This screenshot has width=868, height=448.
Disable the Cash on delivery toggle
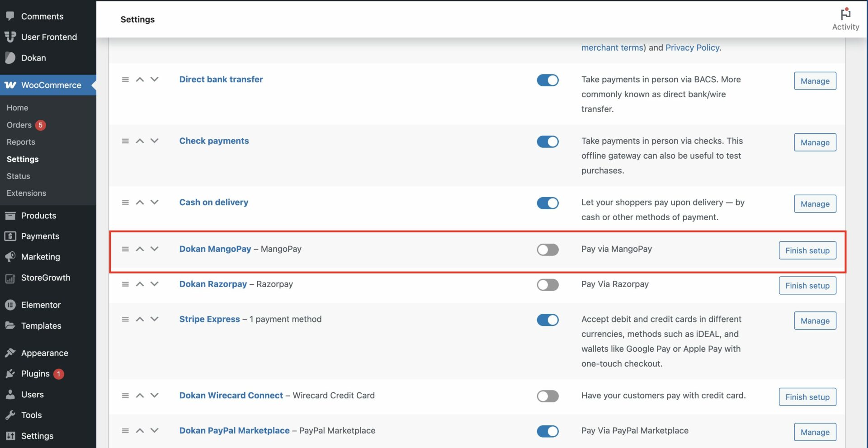pos(547,203)
